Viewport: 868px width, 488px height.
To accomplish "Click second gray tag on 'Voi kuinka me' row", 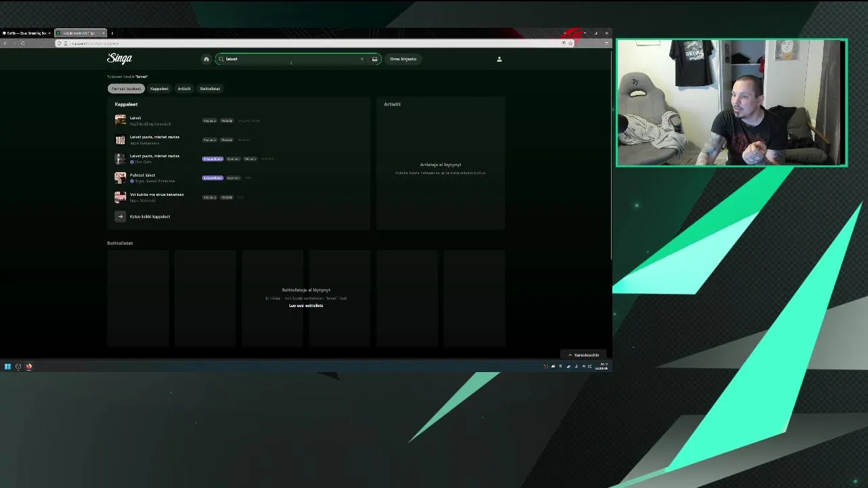I will [226, 197].
